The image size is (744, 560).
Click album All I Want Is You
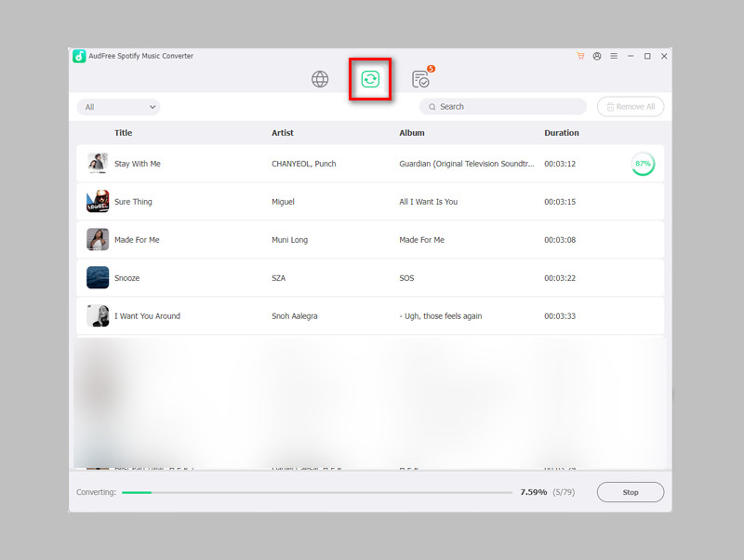coord(428,202)
